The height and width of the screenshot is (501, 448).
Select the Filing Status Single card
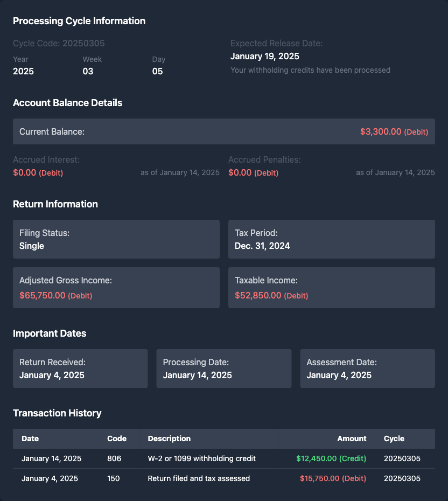click(x=116, y=239)
